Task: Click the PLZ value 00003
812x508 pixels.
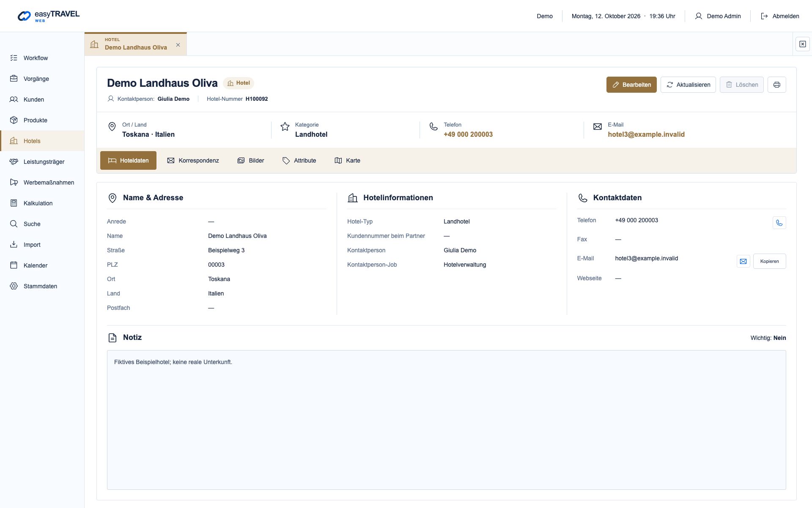Action: pos(216,265)
